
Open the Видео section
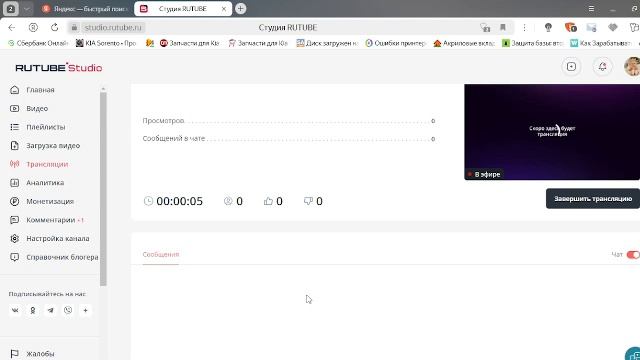[x=37, y=109]
